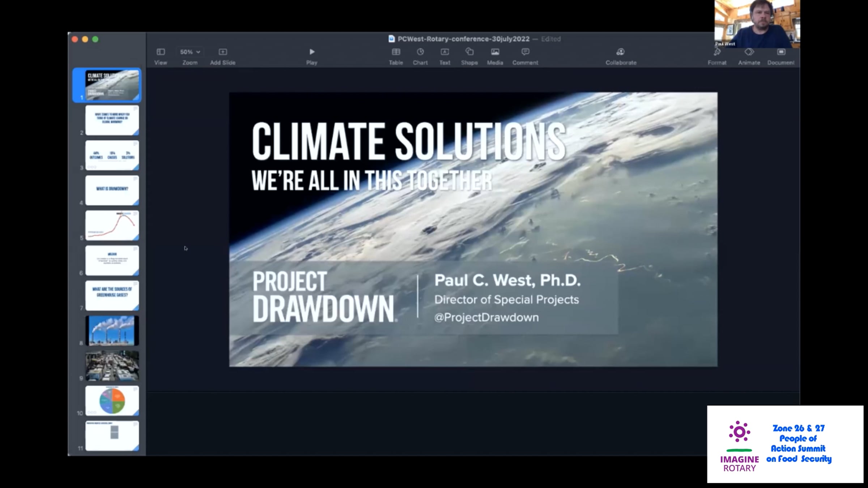
Task: Click the Collaborate button
Action: pos(621,52)
